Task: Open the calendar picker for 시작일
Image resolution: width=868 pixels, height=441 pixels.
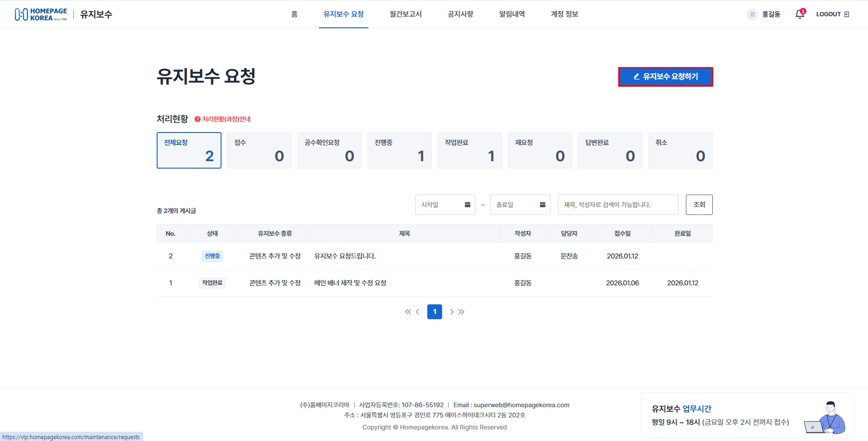Action: [468, 204]
